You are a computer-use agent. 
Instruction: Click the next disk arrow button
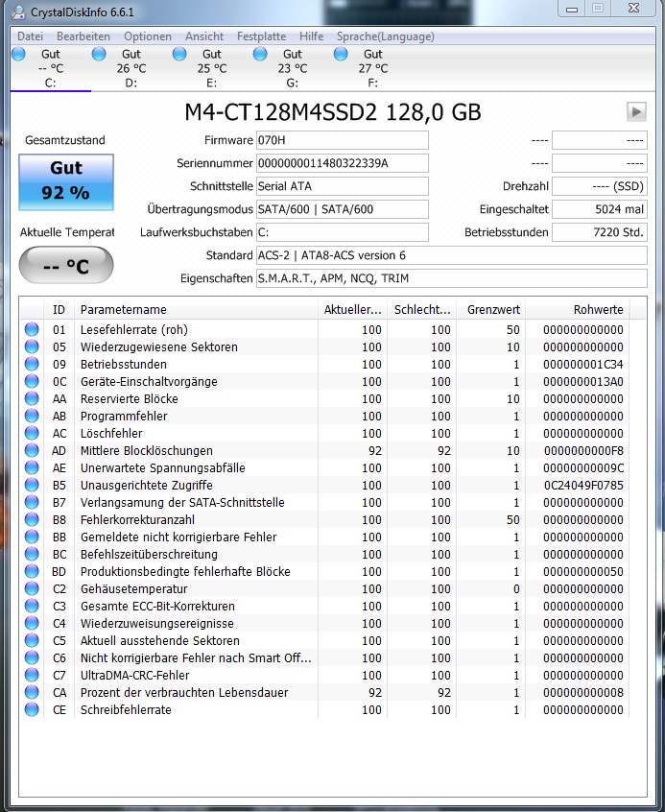click(636, 111)
